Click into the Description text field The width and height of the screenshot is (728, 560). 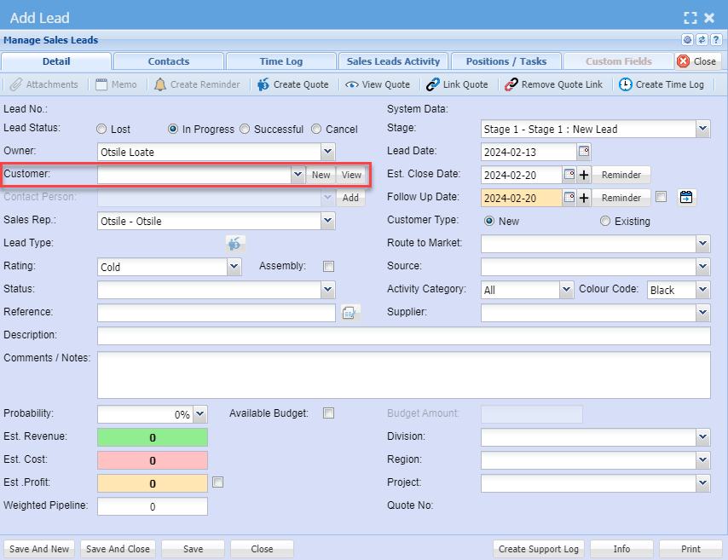tap(403, 336)
